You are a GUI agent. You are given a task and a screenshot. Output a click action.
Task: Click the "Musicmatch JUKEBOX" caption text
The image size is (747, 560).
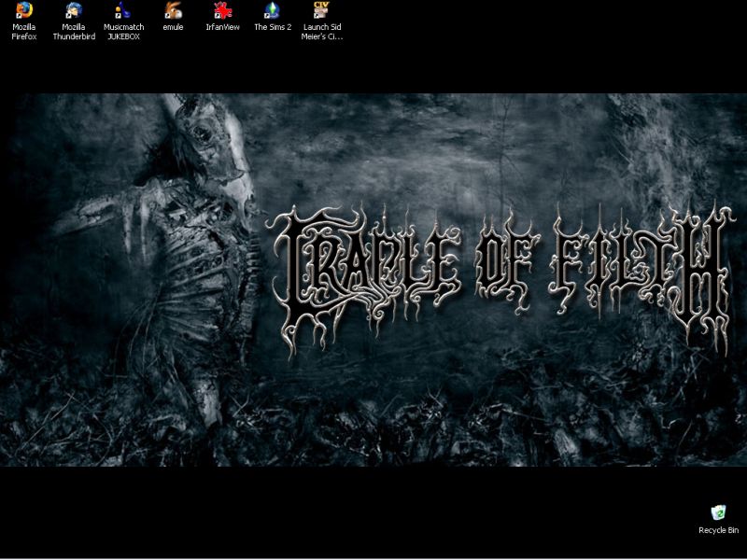[x=123, y=32]
